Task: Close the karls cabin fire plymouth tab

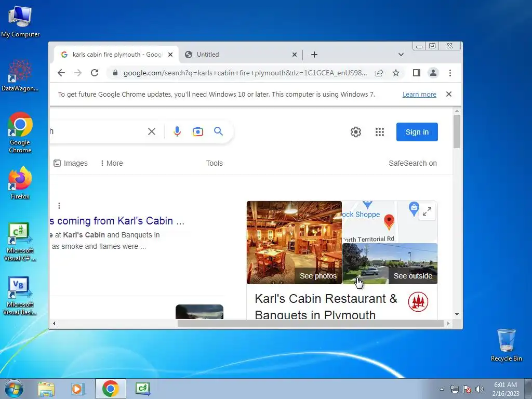Action: [170, 54]
